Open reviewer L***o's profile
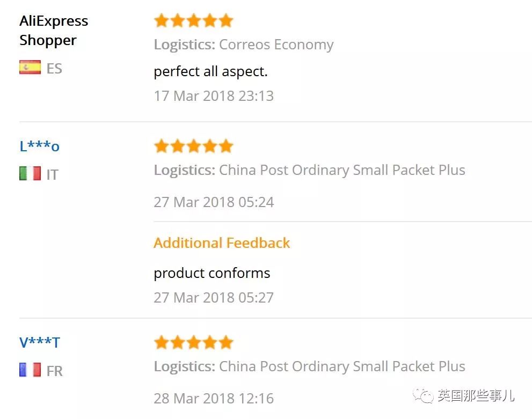 (x=39, y=146)
